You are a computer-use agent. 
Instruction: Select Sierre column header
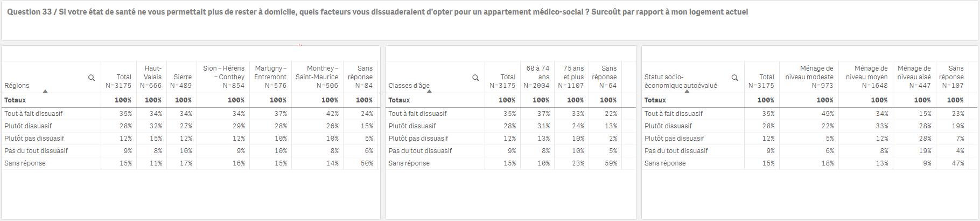coord(181,77)
